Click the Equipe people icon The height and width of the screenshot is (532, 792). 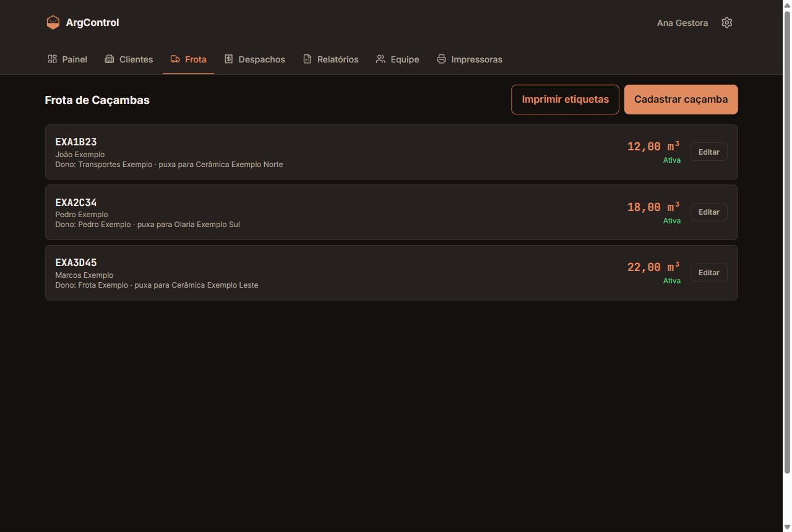381,59
